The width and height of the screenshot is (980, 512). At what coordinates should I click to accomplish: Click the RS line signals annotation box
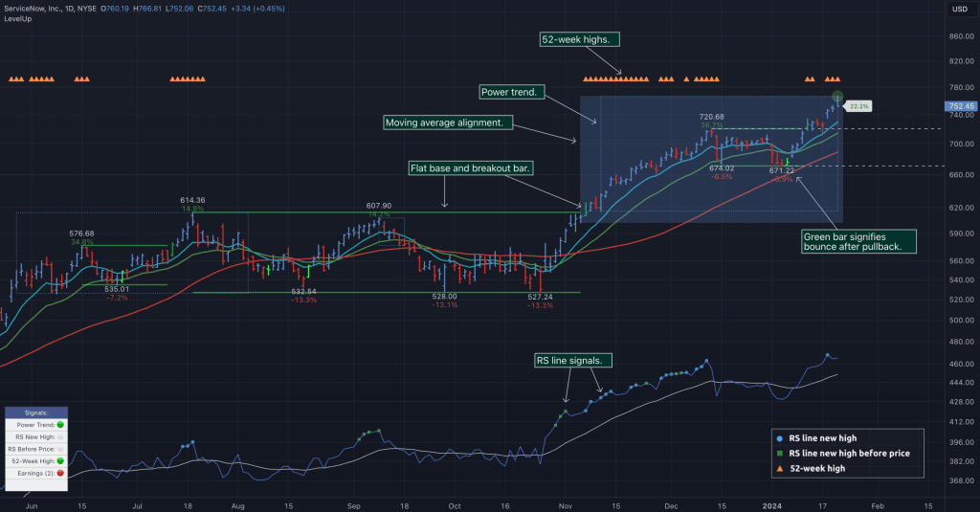[x=573, y=360]
